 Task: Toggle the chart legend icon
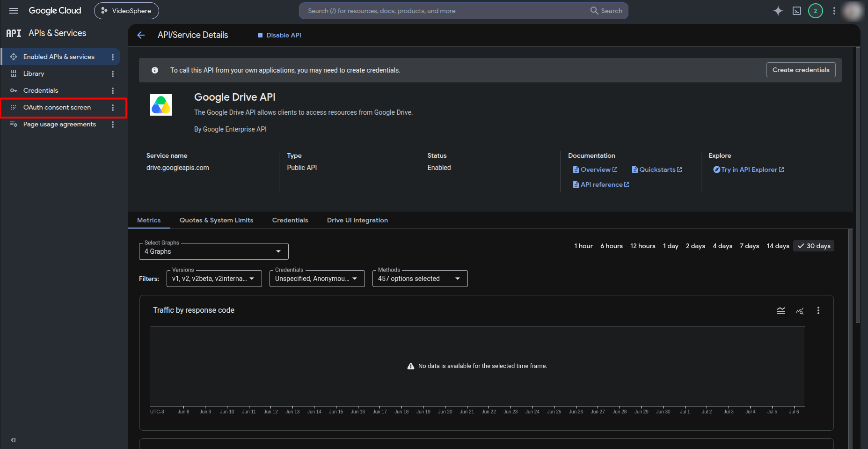point(781,310)
